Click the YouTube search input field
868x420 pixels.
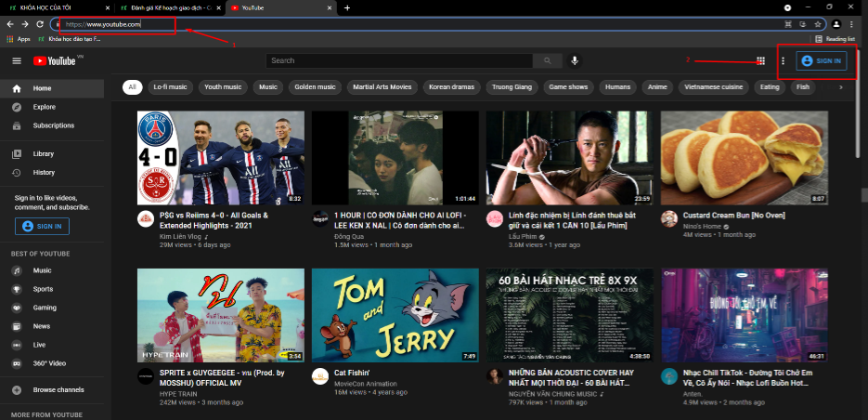click(x=399, y=60)
